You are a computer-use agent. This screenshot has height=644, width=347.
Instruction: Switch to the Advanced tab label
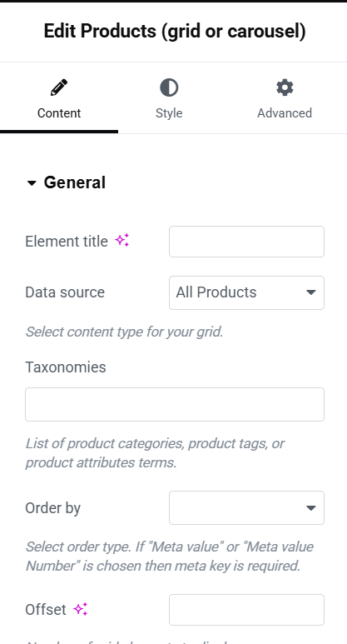pos(285,113)
